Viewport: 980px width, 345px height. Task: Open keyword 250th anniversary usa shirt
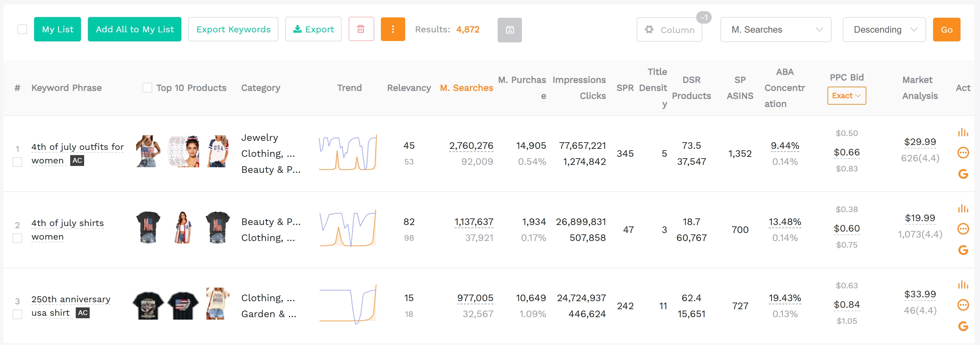pos(71,306)
